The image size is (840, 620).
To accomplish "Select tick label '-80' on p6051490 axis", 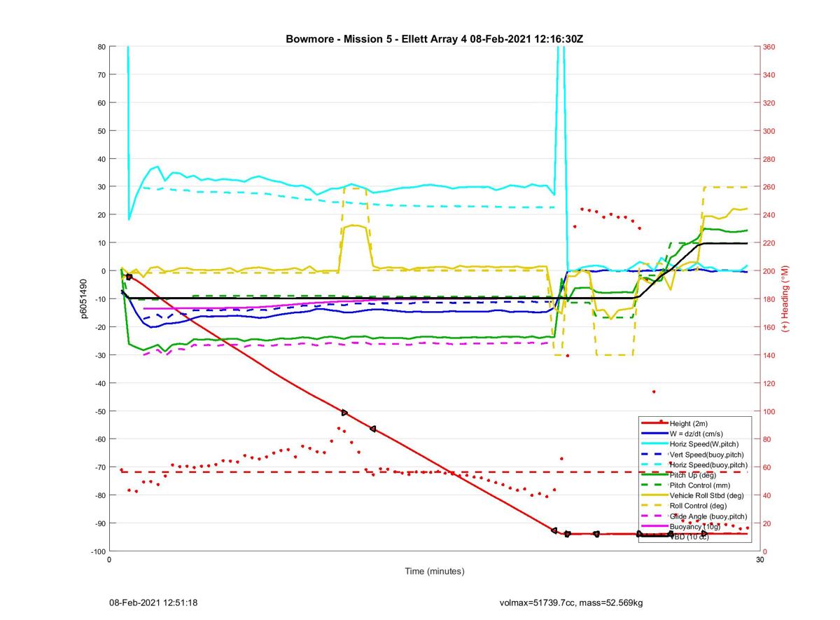I will [99, 495].
